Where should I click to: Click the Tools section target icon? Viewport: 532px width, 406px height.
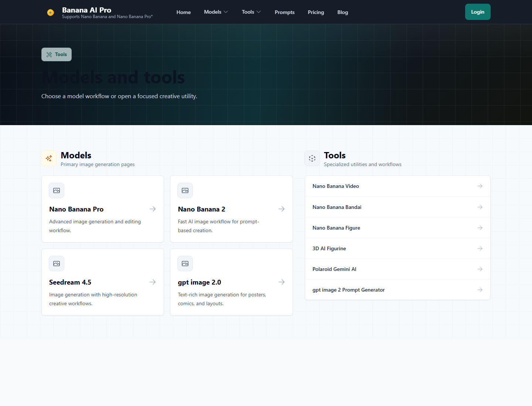point(312,158)
